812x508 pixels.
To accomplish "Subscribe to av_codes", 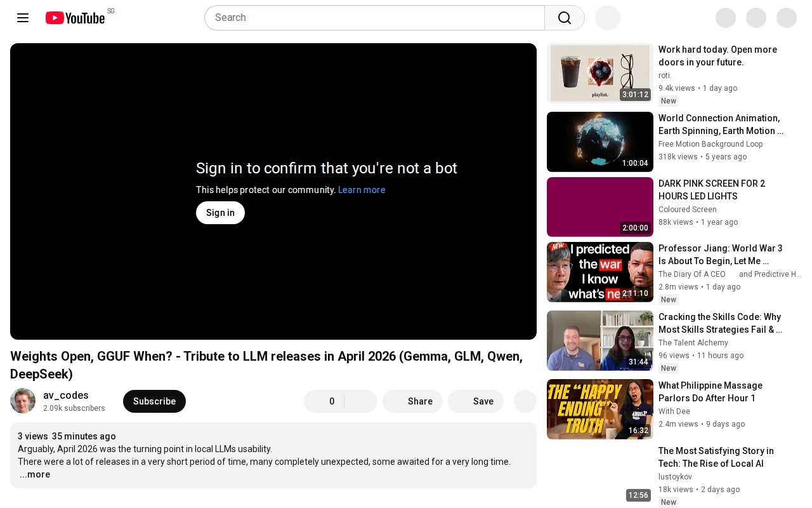I will [x=154, y=401].
